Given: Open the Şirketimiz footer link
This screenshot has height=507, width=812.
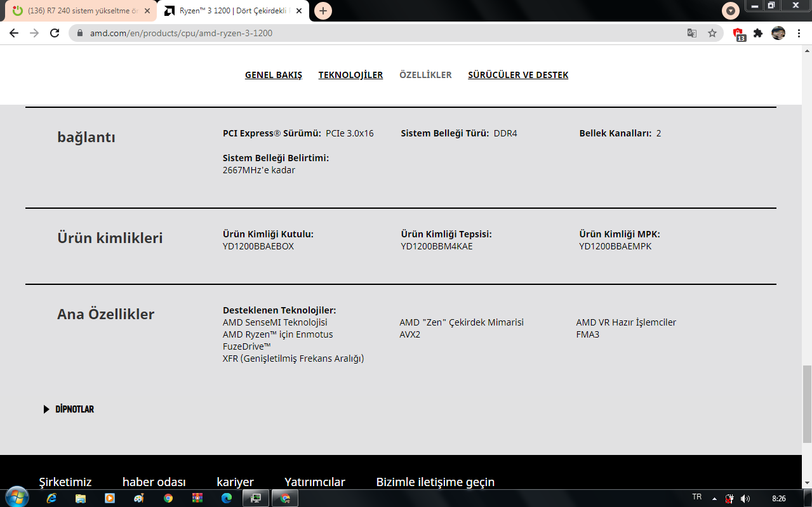Looking at the screenshot, I should 65,482.
